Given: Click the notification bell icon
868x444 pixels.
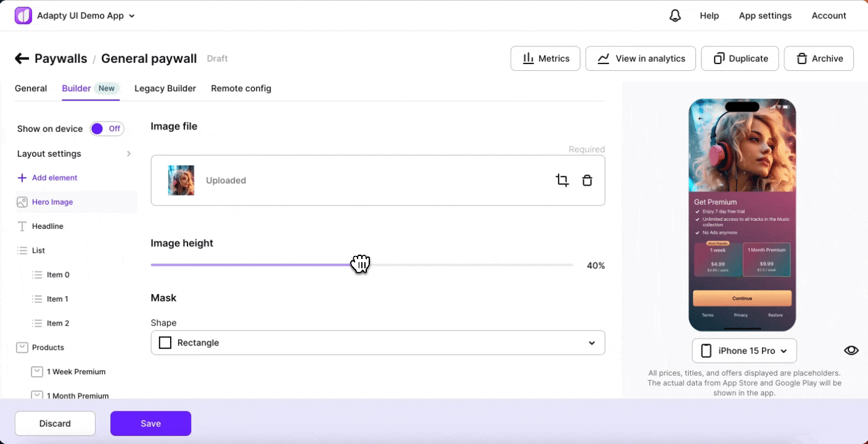Looking at the screenshot, I should click(675, 16).
